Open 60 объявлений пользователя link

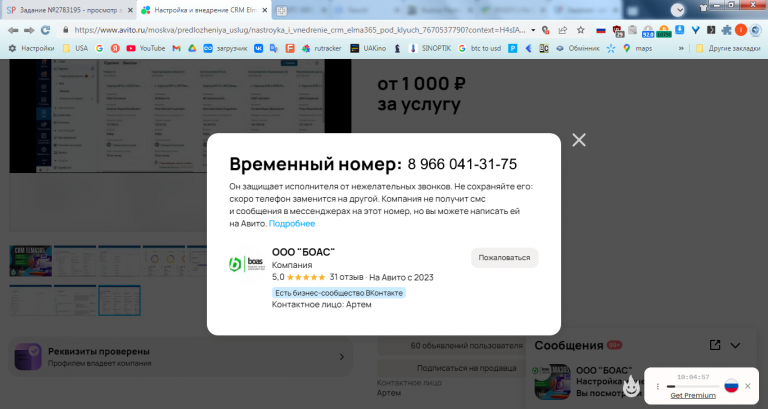[467, 345]
